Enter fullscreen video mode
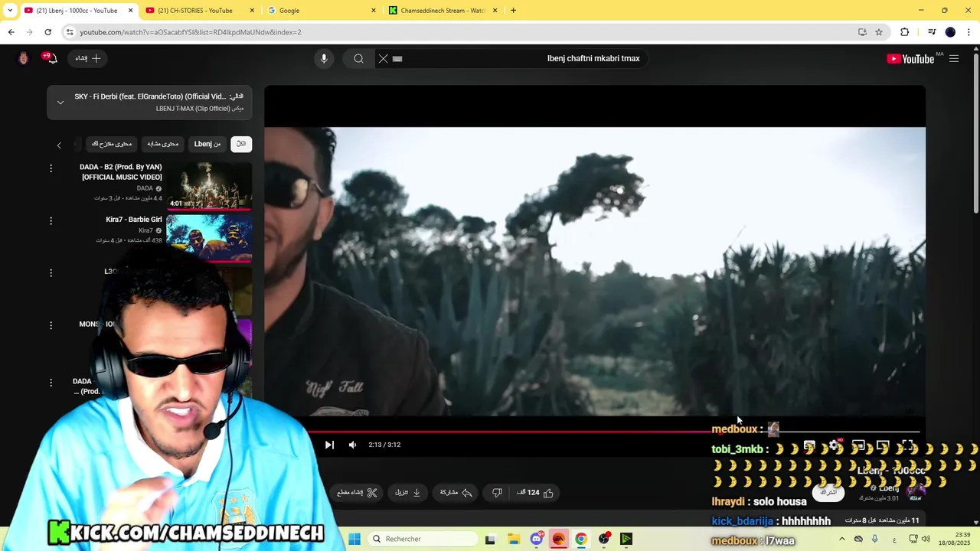 pyautogui.click(x=907, y=445)
